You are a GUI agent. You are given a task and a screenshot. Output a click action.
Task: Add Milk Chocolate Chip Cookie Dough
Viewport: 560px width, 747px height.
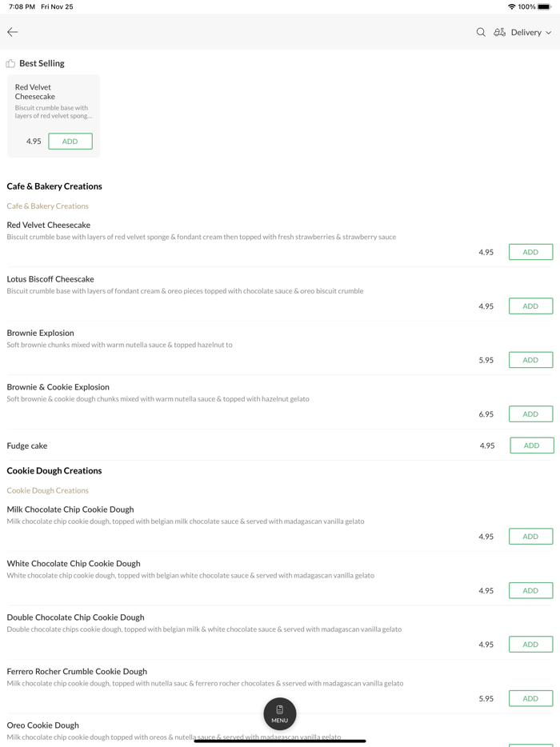530,537
